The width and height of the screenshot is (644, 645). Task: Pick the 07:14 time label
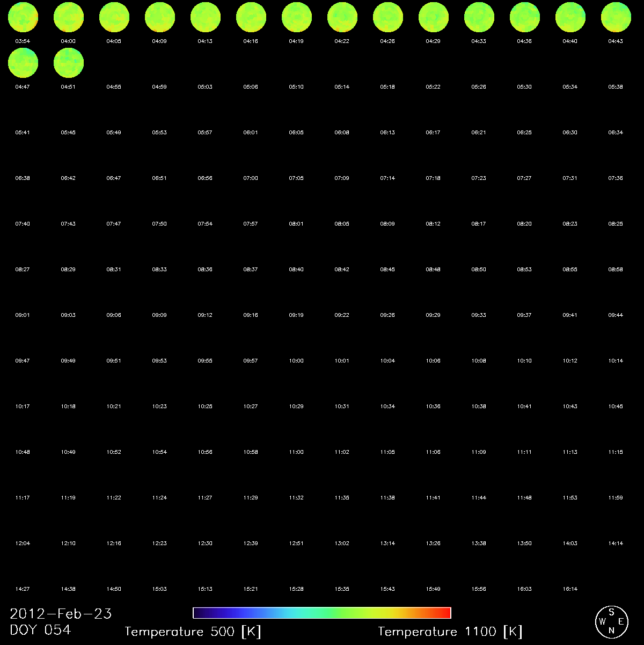387,178
